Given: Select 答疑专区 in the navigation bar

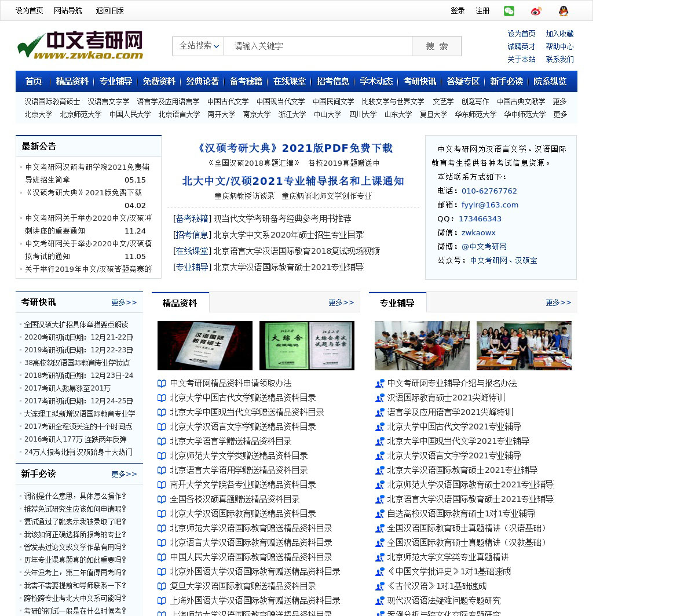Looking at the screenshot, I should coord(463,81).
